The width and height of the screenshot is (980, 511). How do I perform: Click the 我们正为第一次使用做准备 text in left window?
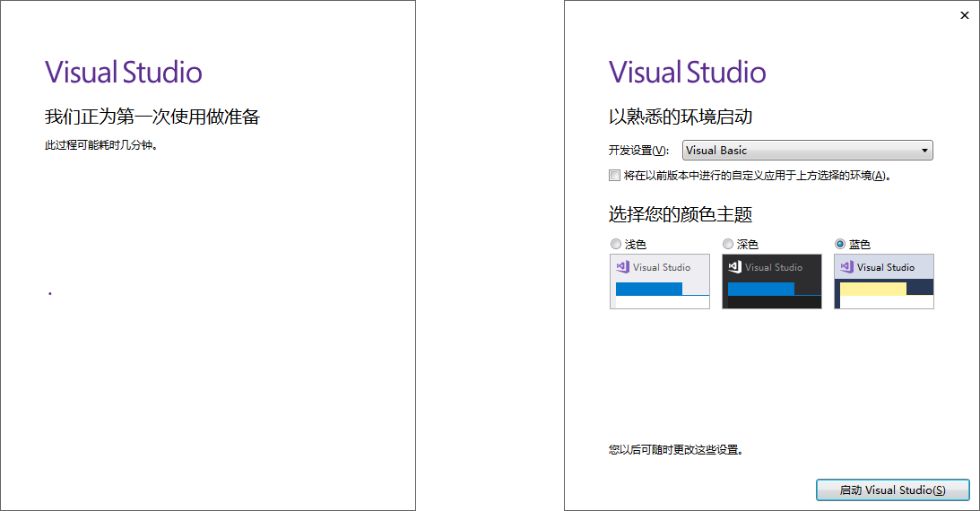click(152, 117)
